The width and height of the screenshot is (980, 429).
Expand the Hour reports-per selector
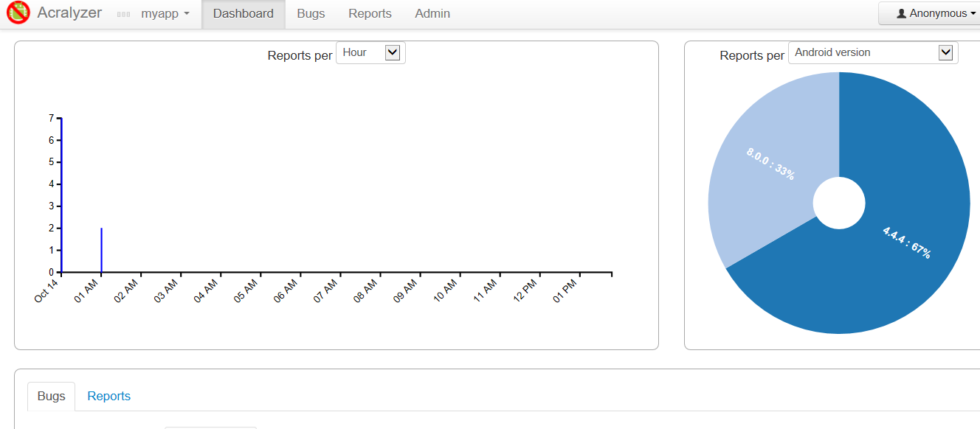[x=370, y=52]
